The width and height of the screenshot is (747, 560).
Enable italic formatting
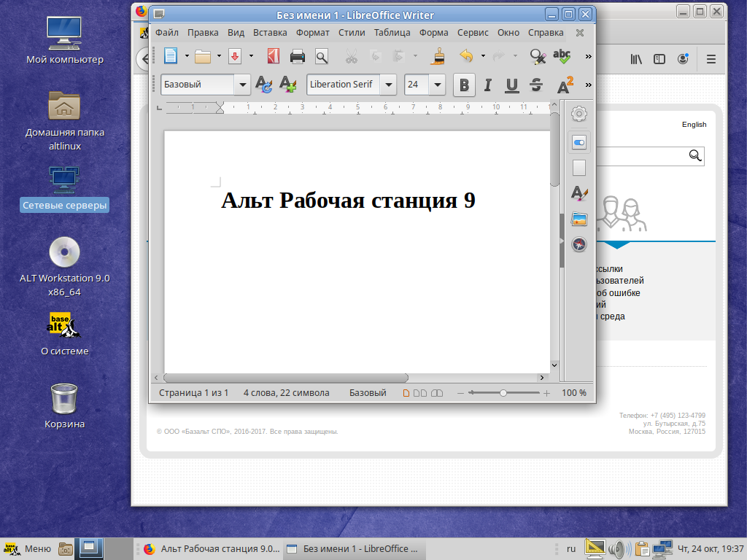coord(488,85)
